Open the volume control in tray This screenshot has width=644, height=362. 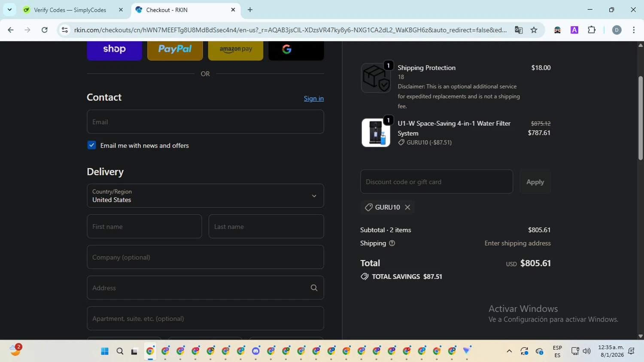click(x=587, y=351)
